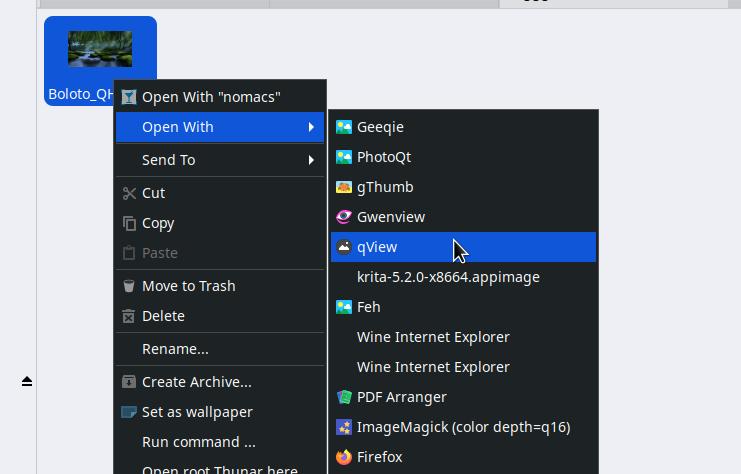Click the Create Archive box icon
Viewport: 741px width, 474px height.
[x=129, y=382]
